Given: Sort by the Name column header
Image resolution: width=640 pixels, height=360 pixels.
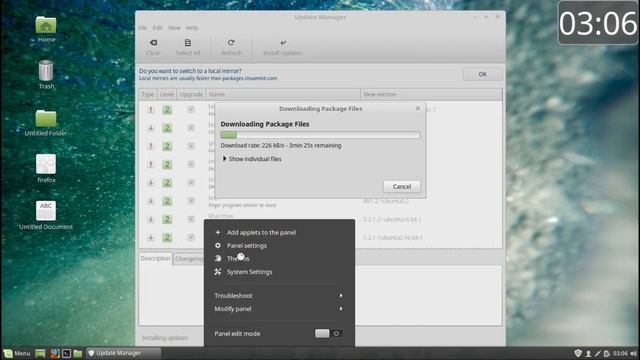Looking at the screenshot, I should (283, 94).
